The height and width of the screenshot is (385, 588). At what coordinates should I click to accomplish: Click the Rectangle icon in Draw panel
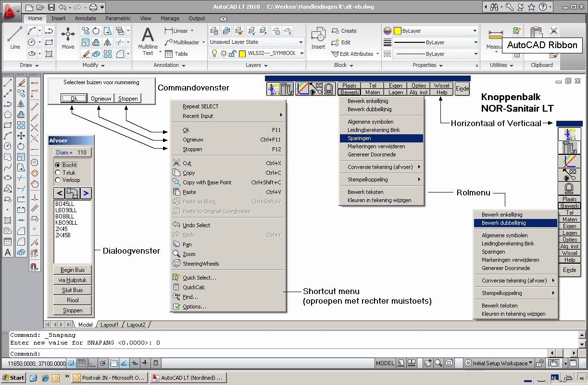click(x=49, y=42)
